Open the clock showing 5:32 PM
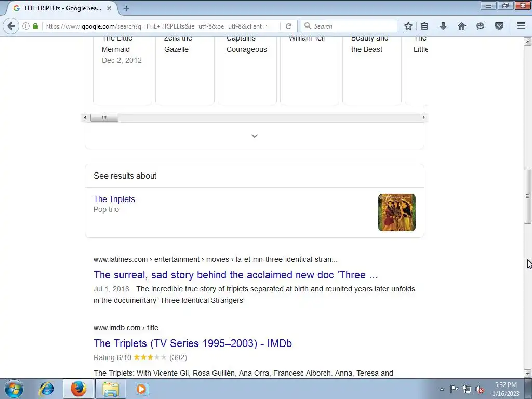This screenshot has width=532, height=399. (506, 389)
